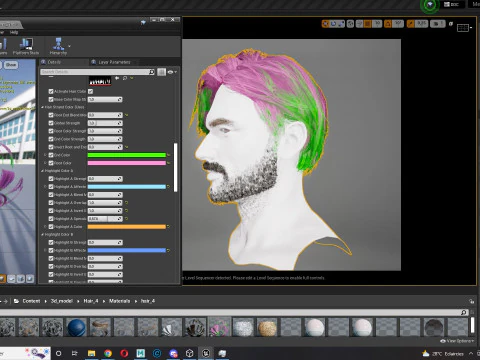Screen dimensions: 480x360
Task: Click the Search Details input field
Action: pyautogui.click(x=97, y=72)
